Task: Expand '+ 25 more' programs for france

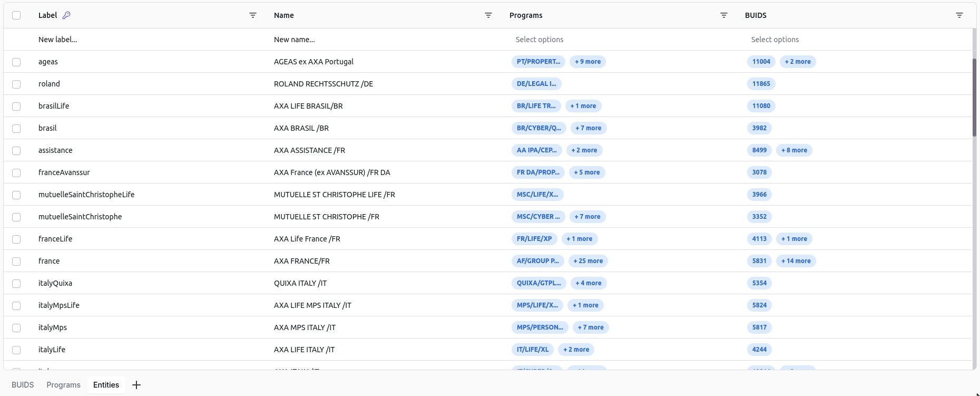Action: point(588,261)
